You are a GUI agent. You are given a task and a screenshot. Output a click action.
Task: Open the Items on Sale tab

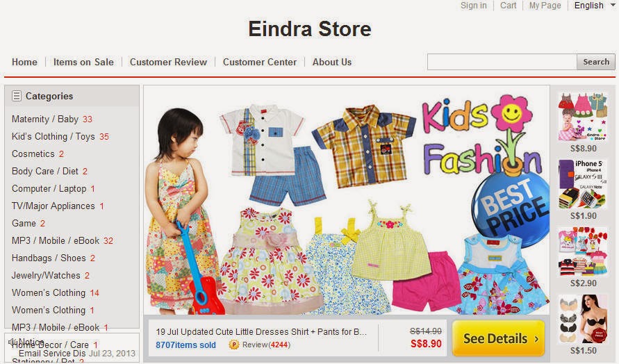point(83,62)
